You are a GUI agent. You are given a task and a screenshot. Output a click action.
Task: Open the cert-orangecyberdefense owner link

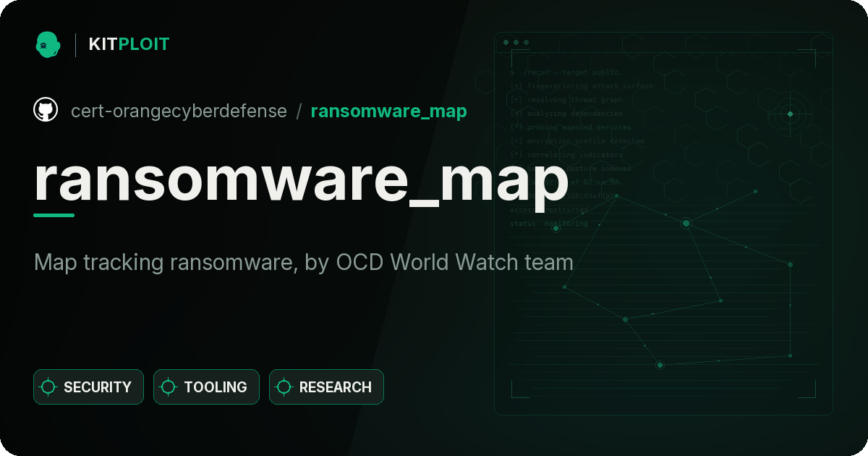[x=179, y=111]
